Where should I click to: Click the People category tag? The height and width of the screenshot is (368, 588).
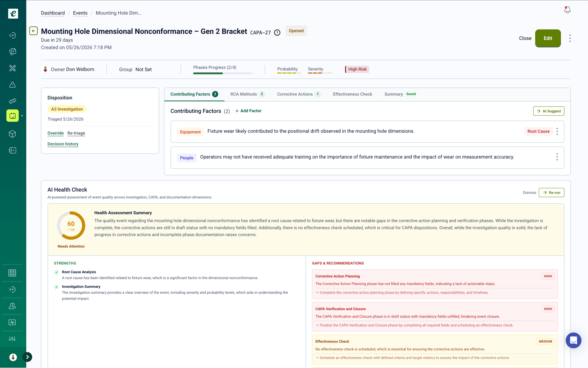pos(187,158)
